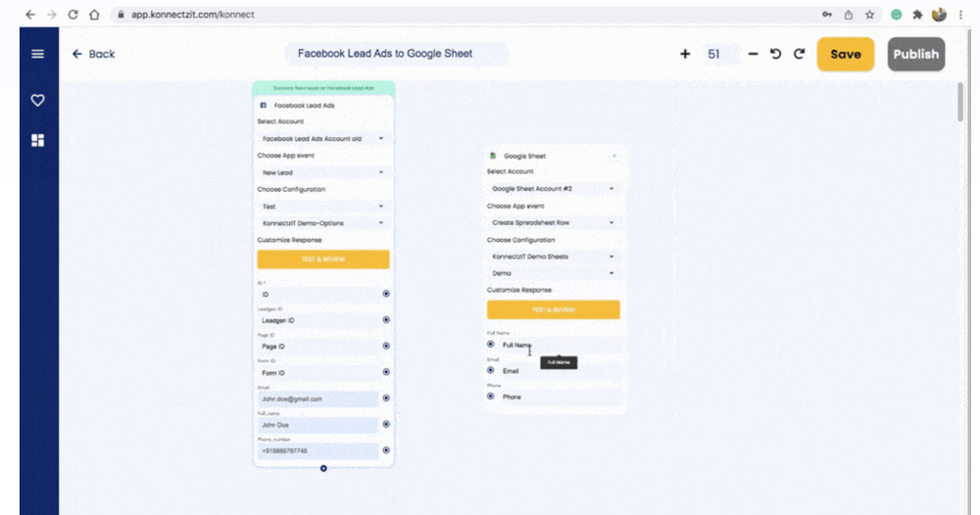Close the Google Sheet card
The image size is (980, 515).
614,156
